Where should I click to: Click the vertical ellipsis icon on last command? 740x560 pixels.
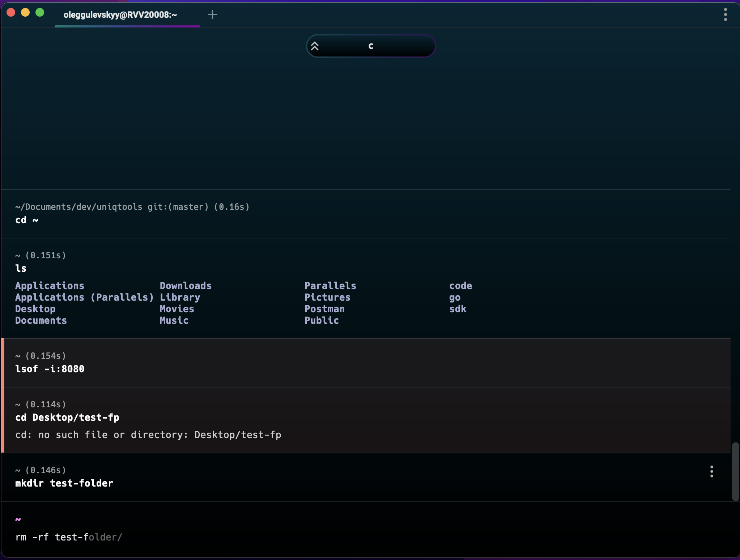(712, 471)
